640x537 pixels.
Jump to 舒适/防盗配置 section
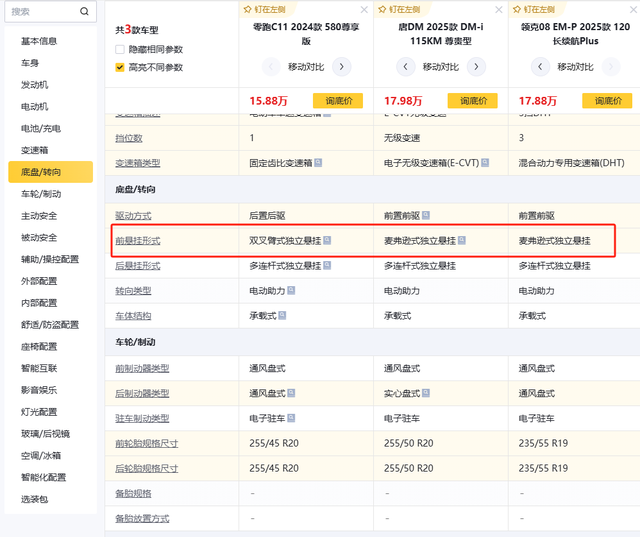(x=50, y=325)
